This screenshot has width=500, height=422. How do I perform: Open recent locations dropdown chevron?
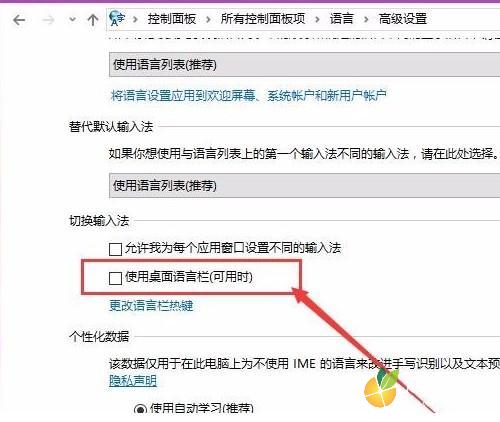[x=72, y=20]
